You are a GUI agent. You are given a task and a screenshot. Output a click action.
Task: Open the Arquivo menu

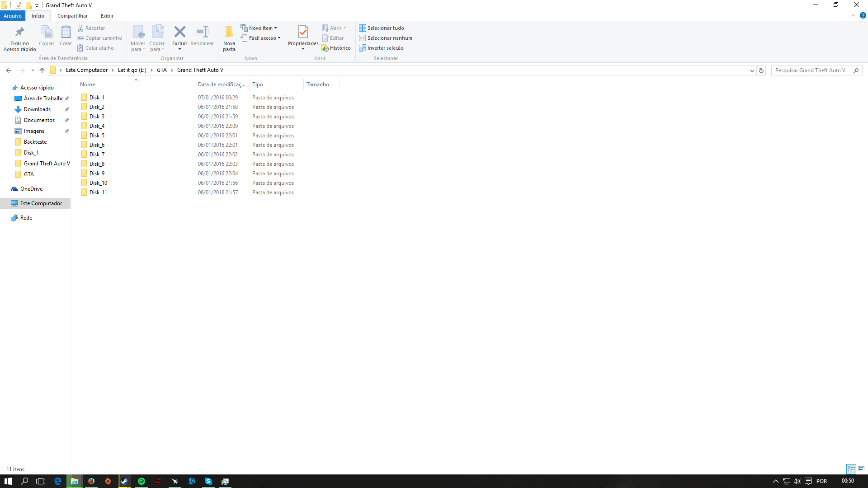13,16
